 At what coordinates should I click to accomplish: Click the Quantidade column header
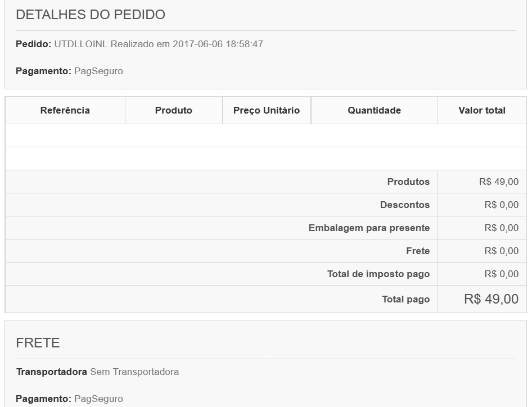[374, 110]
